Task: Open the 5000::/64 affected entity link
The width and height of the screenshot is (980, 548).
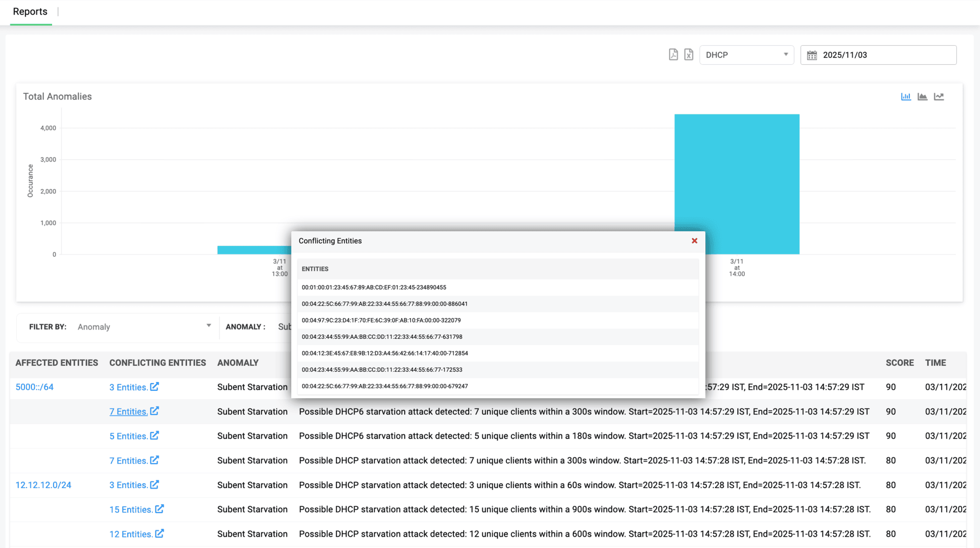Action: [34, 387]
